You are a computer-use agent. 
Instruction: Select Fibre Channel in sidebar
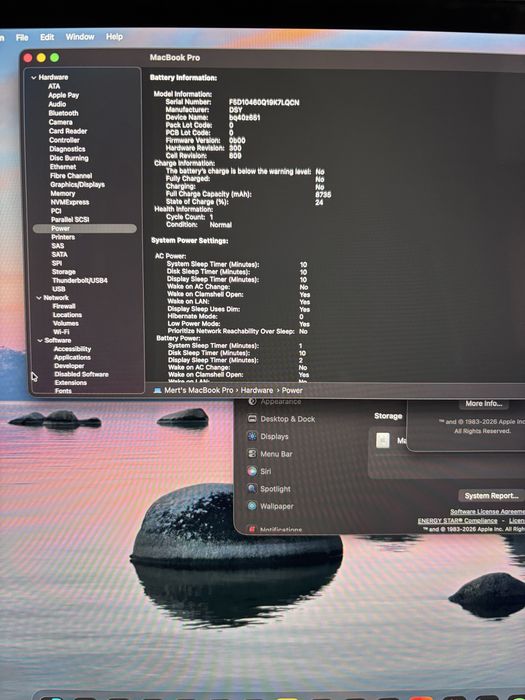tap(71, 175)
